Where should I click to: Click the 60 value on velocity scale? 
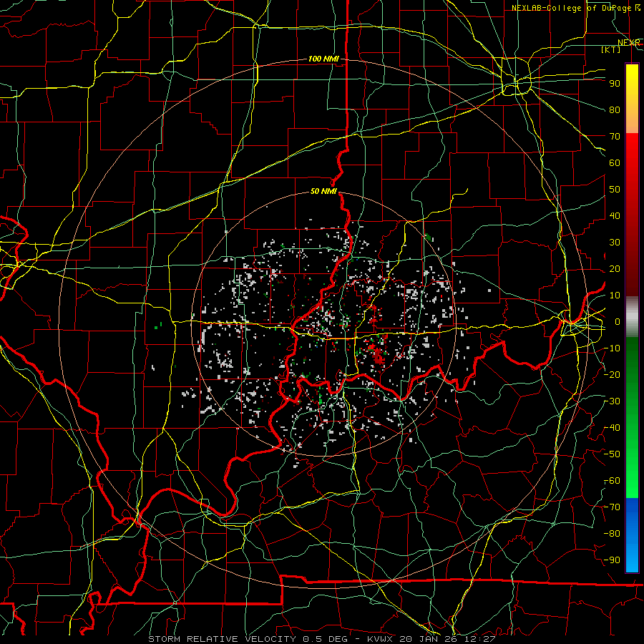point(615,162)
